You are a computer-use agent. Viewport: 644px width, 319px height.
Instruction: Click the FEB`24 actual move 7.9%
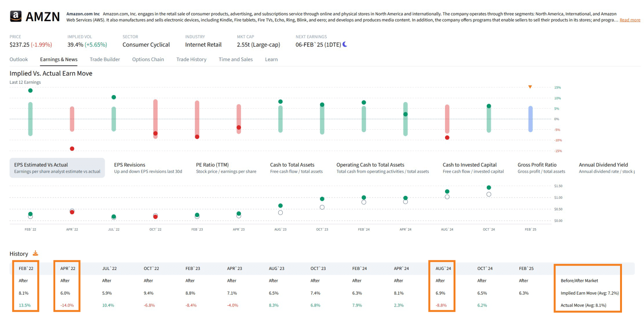[x=357, y=305]
